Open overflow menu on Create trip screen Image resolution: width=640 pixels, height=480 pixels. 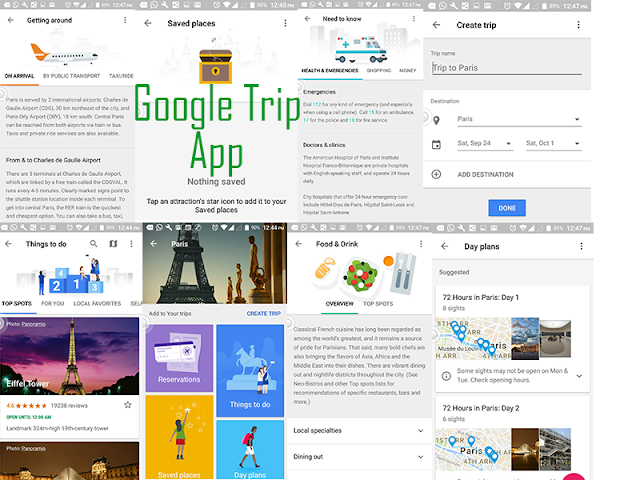click(578, 25)
